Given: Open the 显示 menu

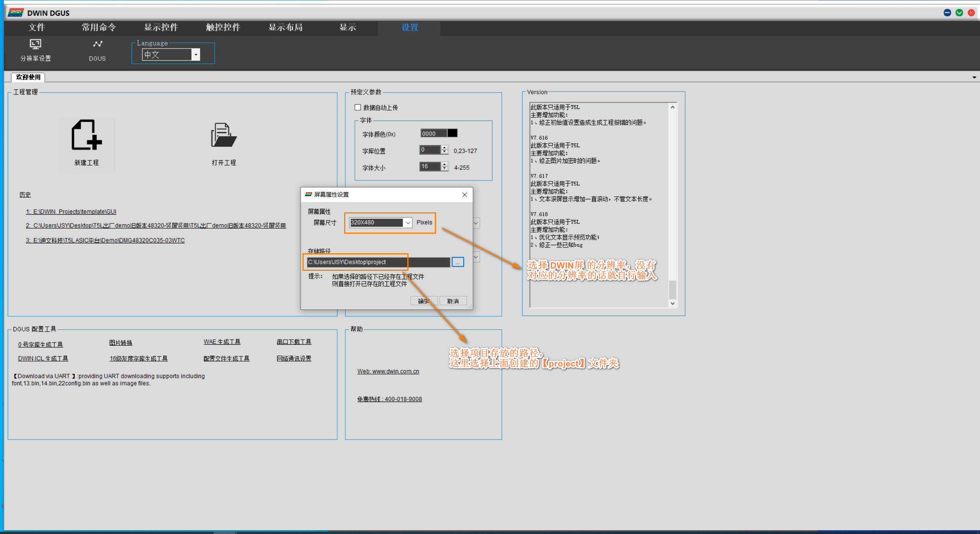Looking at the screenshot, I should pos(348,28).
